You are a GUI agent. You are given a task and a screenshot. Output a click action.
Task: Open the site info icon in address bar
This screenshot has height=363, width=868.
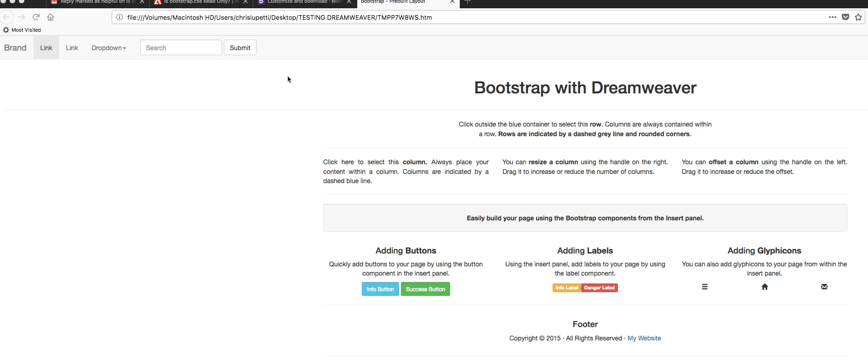[119, 17]
